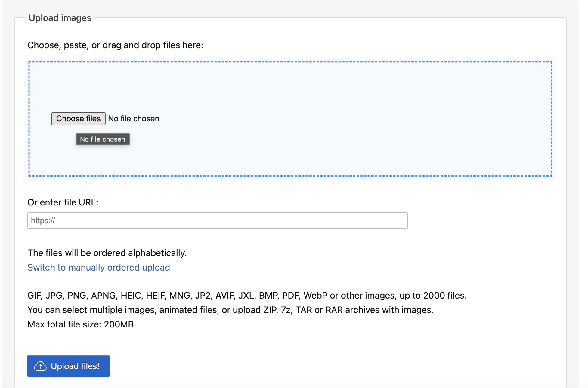Focus the file URL input field
This screenshot has height=388, width=588.
coord(217,221)
